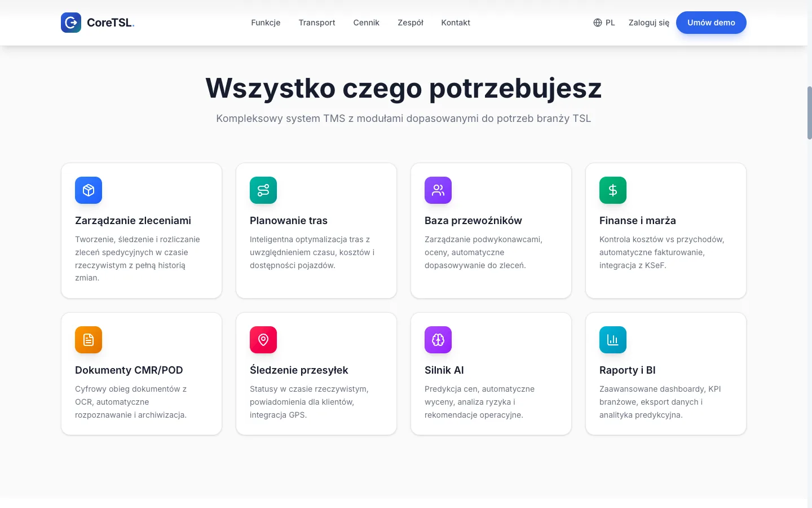Open the Cennik navigation link
812x508 pixels.
click(367, 23)
